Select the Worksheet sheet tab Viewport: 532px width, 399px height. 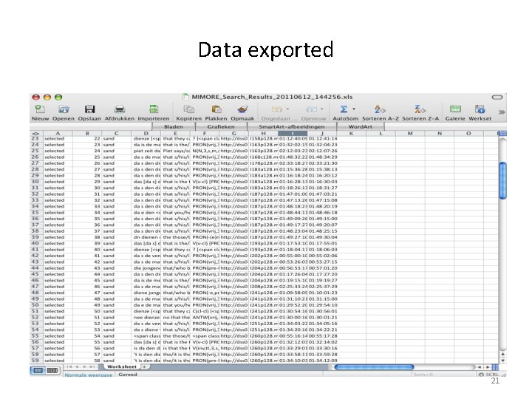pyautogui.click(x=121, y=366)
